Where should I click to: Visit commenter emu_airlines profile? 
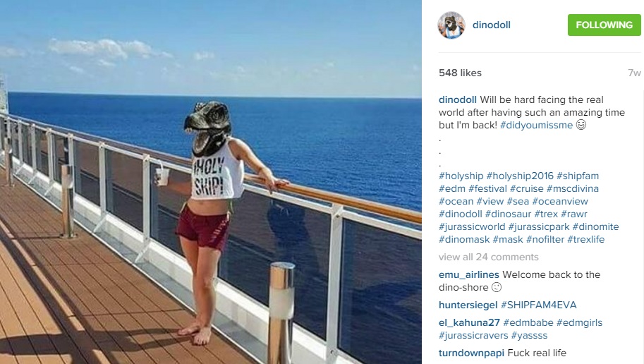pyautogui.click(x=468, y=275)
